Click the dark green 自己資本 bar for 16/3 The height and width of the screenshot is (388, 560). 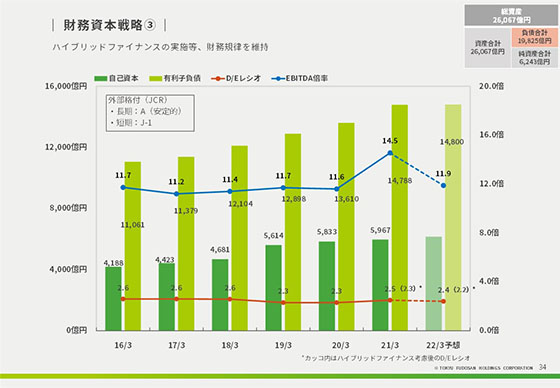[x=113, y=298]
